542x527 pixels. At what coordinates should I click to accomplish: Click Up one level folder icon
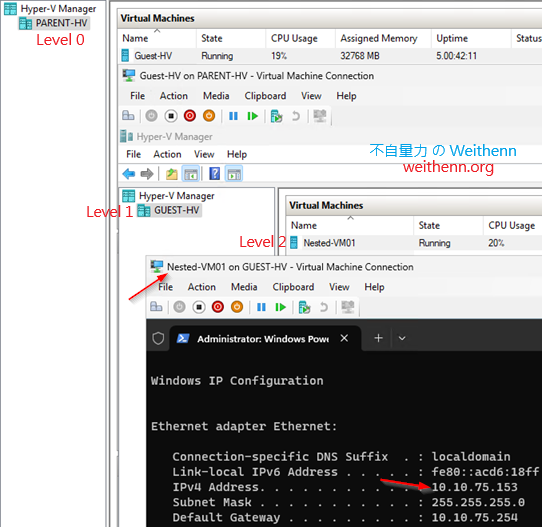coord(171,173)
